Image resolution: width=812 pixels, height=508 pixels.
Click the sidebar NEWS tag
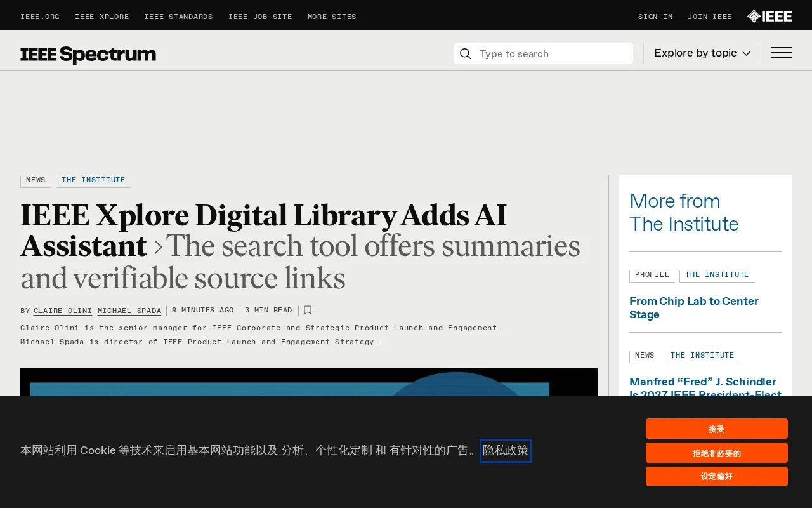coord(645,356)
